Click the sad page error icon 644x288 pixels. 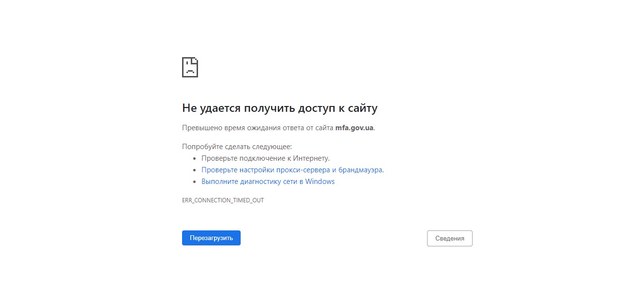coord(190,67)
